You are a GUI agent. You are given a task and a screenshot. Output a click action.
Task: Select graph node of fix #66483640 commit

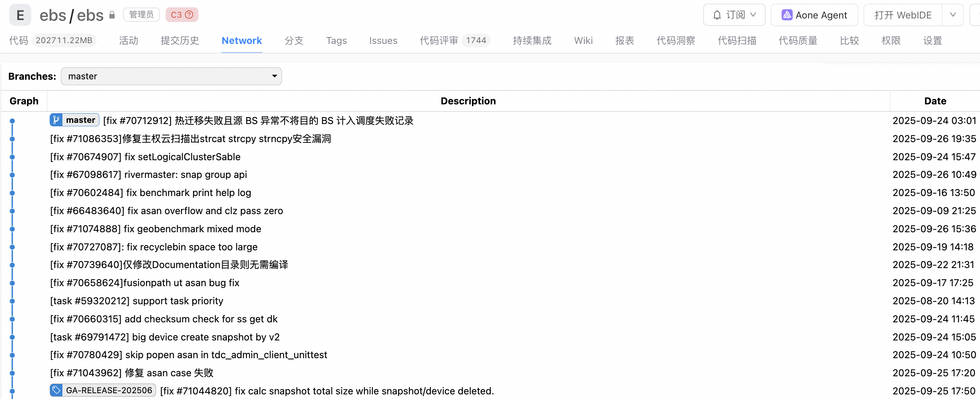(12, 211)
